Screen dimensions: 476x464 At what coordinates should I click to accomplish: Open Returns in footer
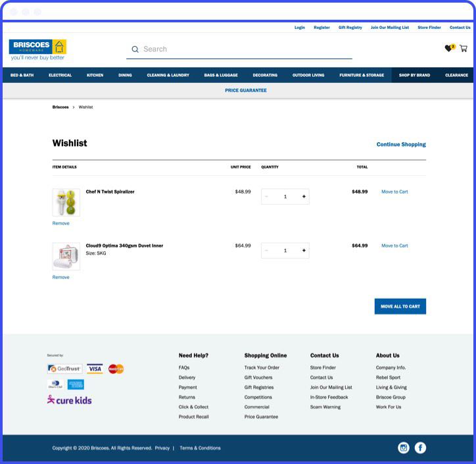[x=187, y=397]
